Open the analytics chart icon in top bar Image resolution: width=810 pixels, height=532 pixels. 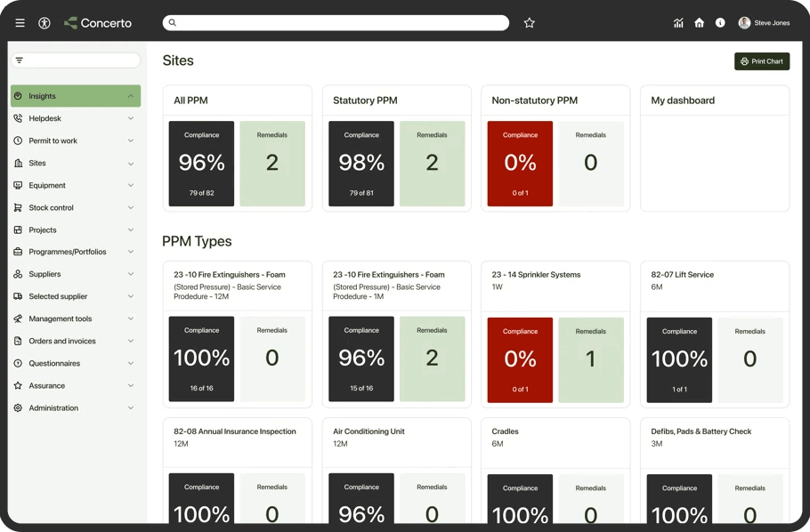coord(678,22)
